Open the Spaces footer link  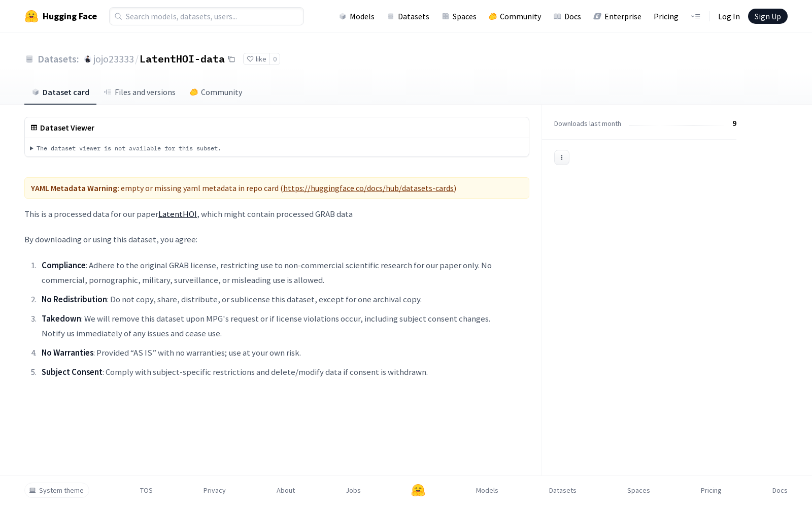click(x=638, y=490)
